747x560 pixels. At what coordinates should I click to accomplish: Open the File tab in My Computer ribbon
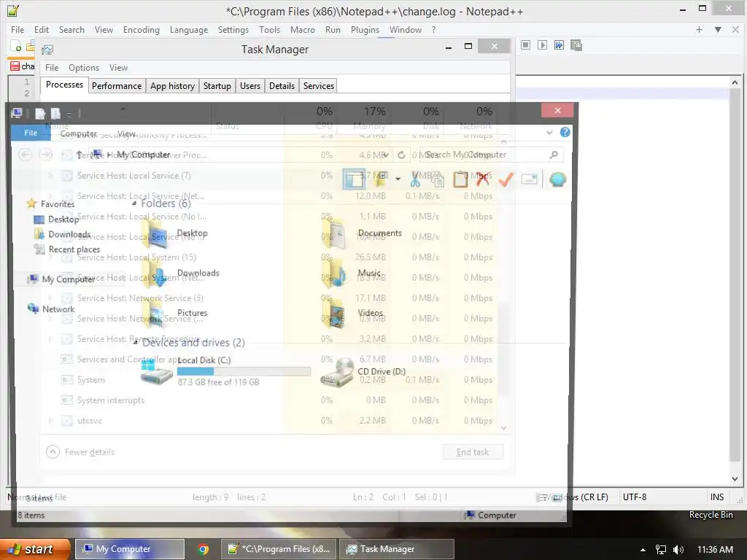pos(31,133)
